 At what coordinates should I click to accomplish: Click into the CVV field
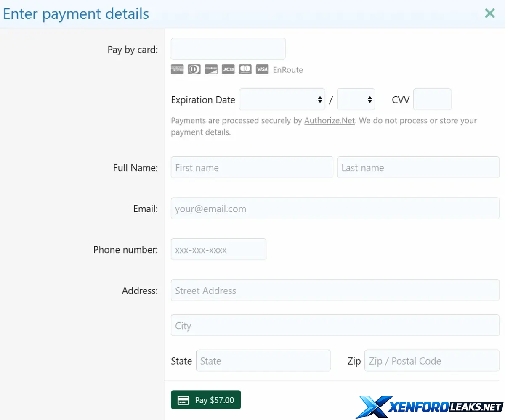point(432,100)
